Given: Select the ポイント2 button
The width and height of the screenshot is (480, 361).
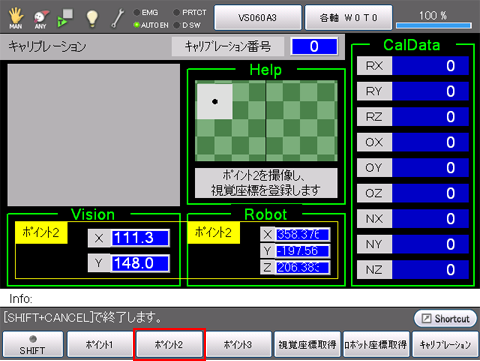Looking at the screenshot, I should pyautogui.click(x=169, y=345).
